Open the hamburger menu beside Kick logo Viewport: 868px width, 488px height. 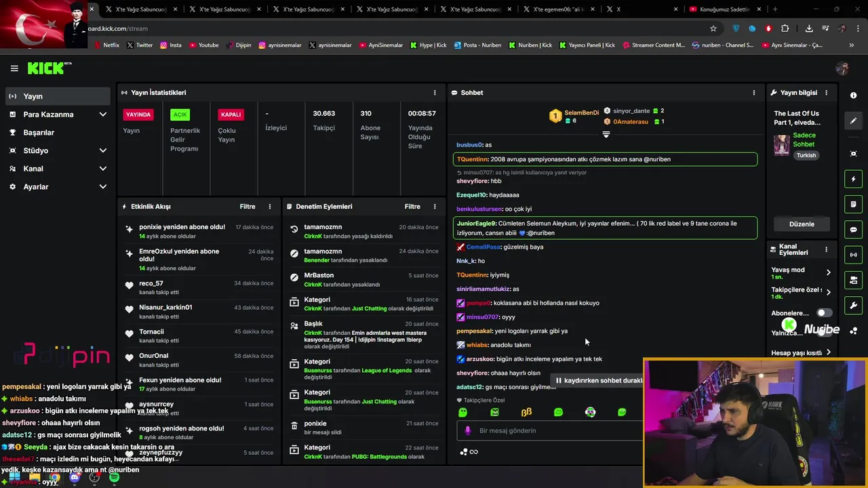(14, 68)
